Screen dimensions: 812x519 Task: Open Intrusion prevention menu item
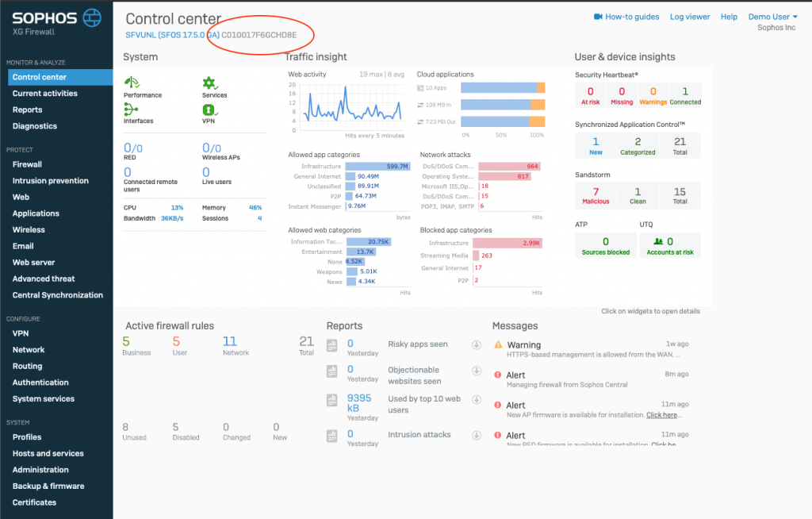tap(50, 180)
